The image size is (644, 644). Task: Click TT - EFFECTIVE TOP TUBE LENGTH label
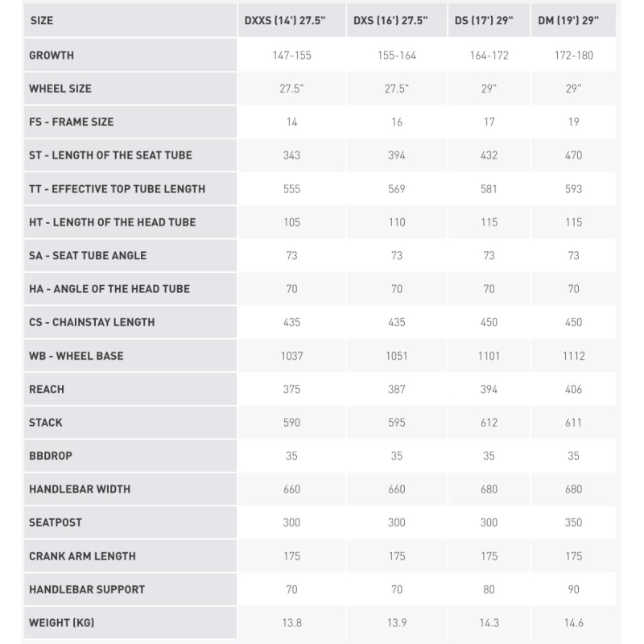(x=117, y=188)
